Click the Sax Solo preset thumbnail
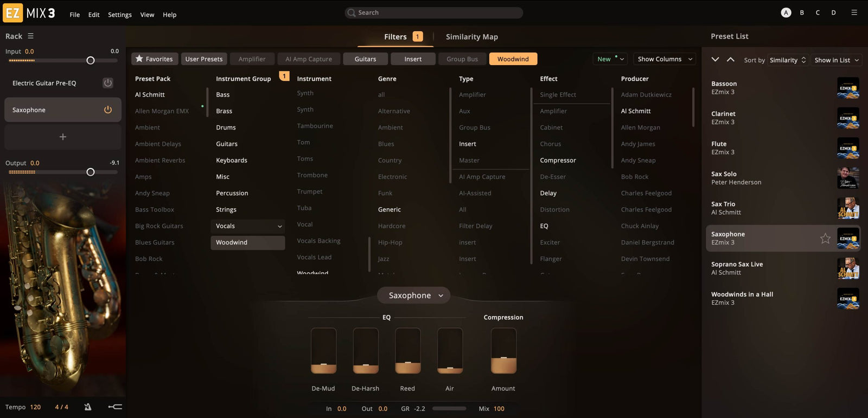Image resolution: width=868 pixels, height=418 pixels. click(x=848, y=178)
